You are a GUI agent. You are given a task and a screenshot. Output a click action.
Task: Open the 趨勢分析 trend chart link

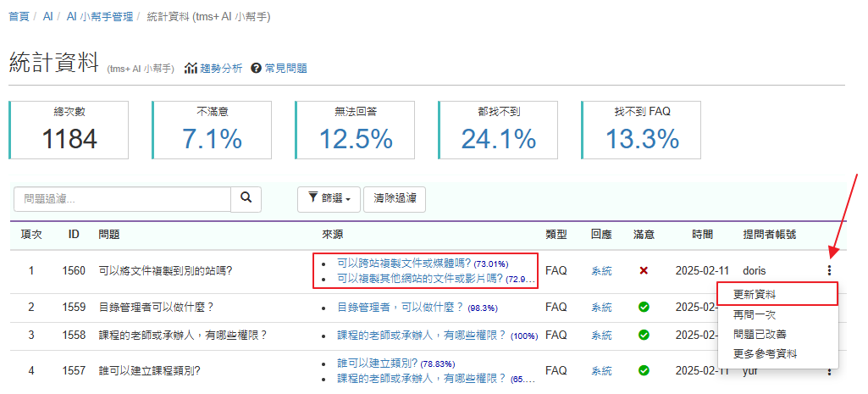214,69
